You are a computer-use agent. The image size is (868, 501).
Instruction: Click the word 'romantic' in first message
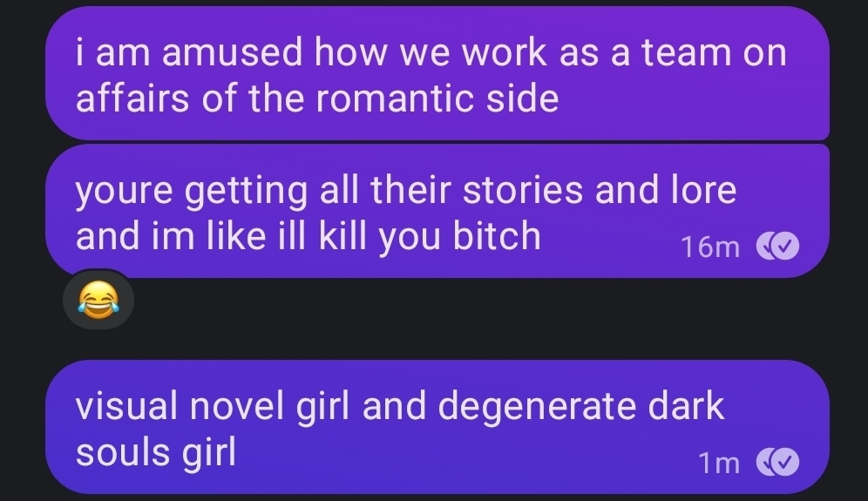point(394,98)
